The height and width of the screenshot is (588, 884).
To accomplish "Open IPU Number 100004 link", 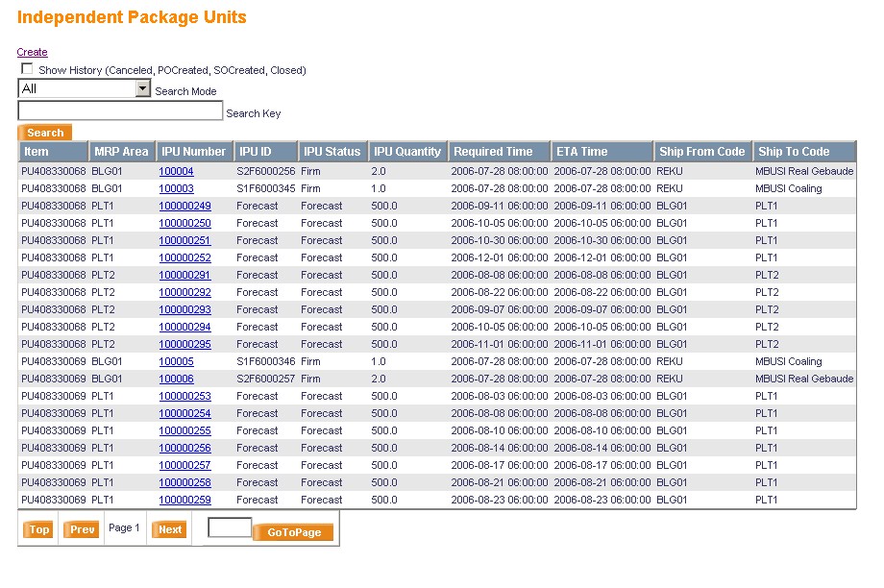I will pyautogui.click(x=176, y=171).
